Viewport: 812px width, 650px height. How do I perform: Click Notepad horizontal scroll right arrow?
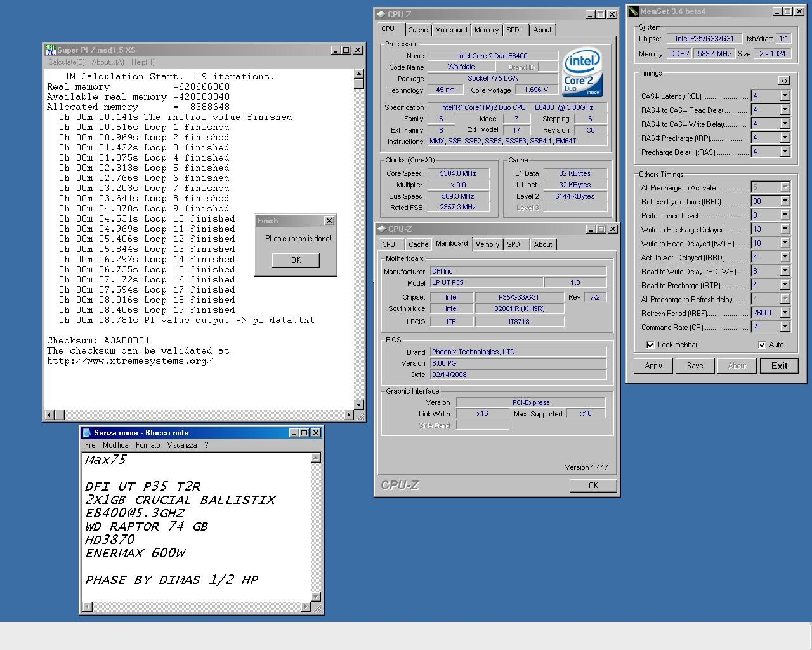click(x=305, y=607)
